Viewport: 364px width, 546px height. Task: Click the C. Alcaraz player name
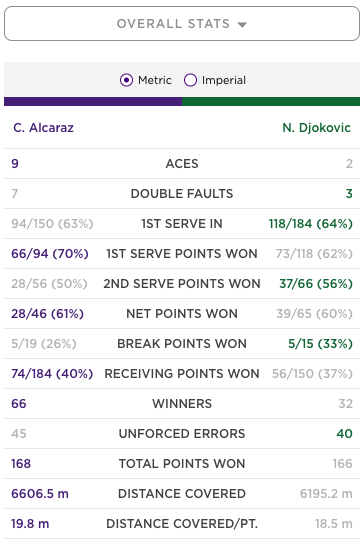[x=44, y=128]
